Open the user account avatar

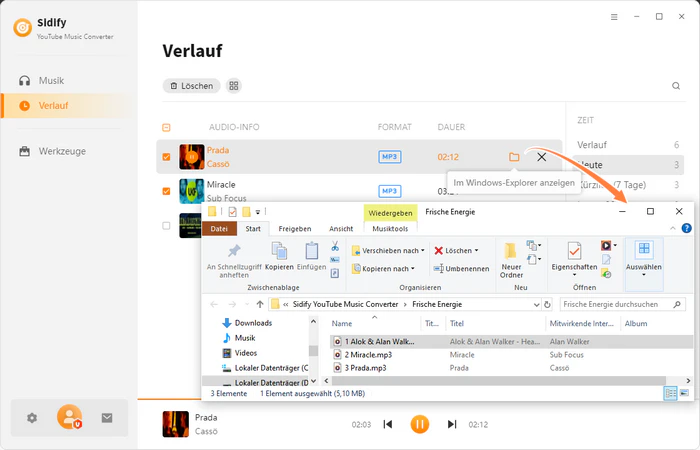tap(70, 417)
